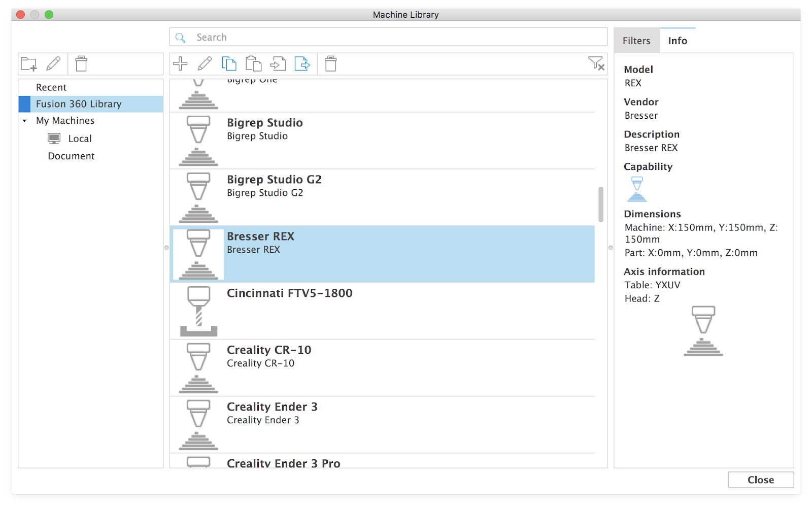812x509 pixels.
Task: Click the splitter handle left of machine list
Action: (166, 248)
